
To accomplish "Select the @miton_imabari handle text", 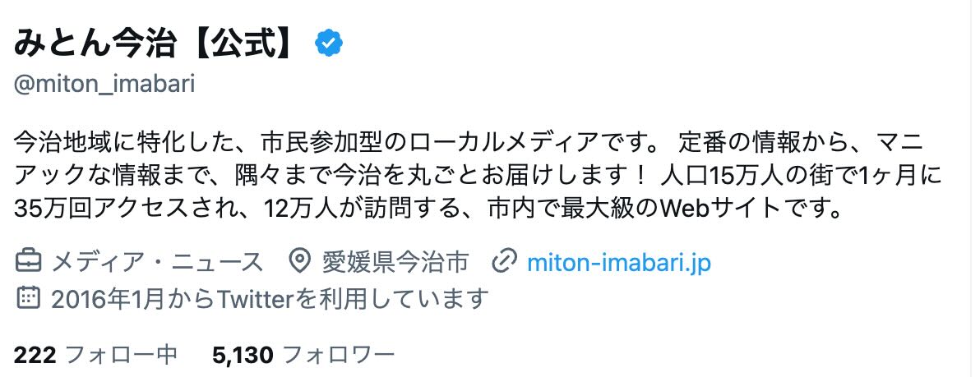I will [x=104, y=85].
